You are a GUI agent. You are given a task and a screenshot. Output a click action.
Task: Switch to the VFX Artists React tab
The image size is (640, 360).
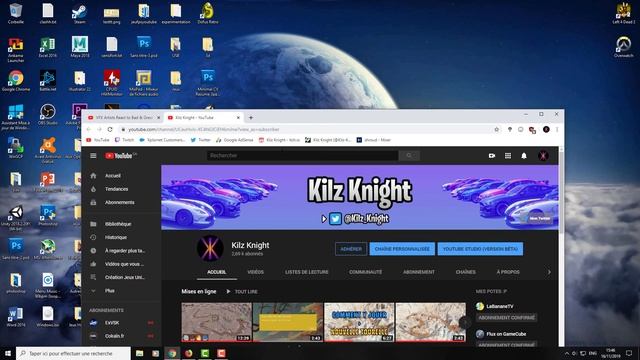click(x=124, y=118)
